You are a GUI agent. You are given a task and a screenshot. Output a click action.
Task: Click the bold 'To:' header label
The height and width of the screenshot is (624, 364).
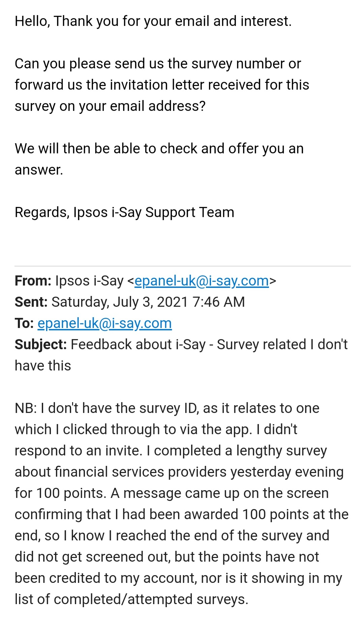[24, 323]
